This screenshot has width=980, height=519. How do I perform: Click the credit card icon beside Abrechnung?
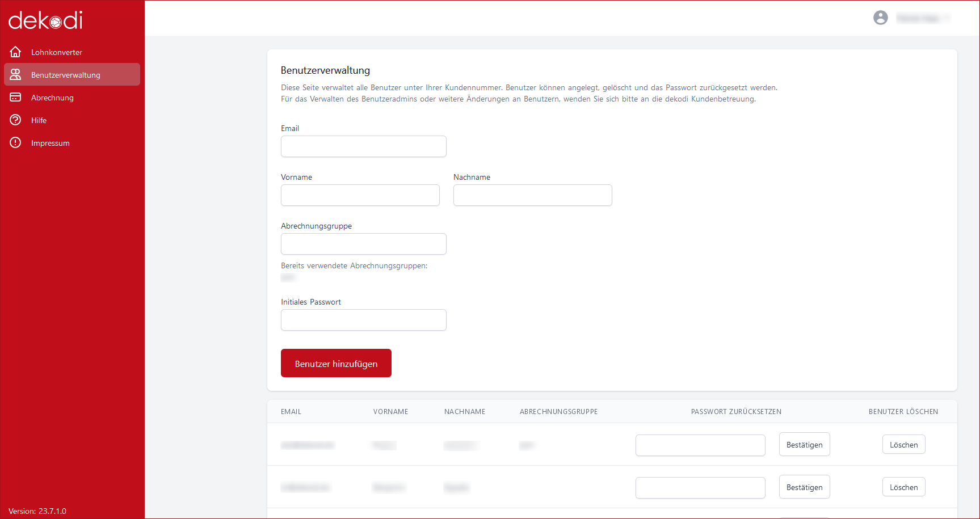tap(15, 98)
